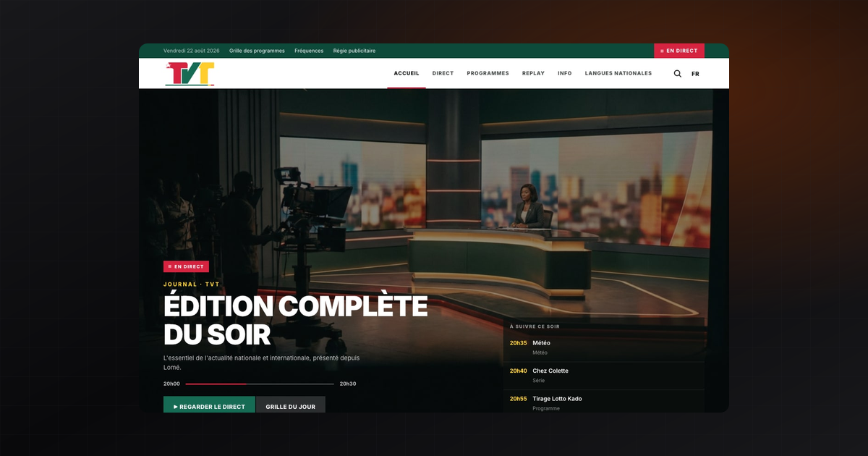Click the 20h30 end time label
Screen dimensions: 868x456
348,384
